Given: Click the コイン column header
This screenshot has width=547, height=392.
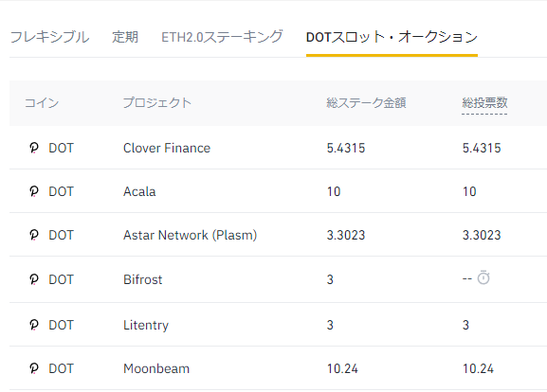Looking at the screenshot, I should click(x=42, y=103).
